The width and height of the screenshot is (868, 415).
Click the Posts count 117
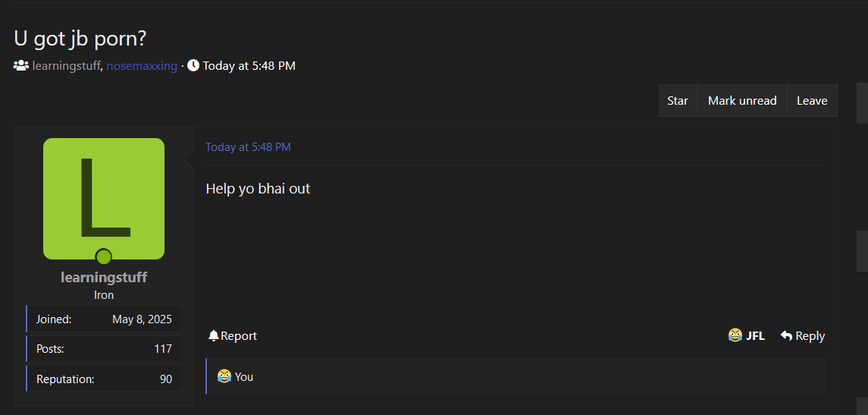coord(163,349)
